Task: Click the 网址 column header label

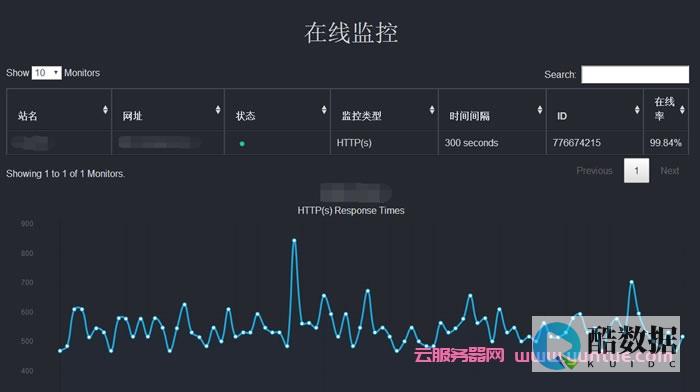Action: click(x=132, y=116)
